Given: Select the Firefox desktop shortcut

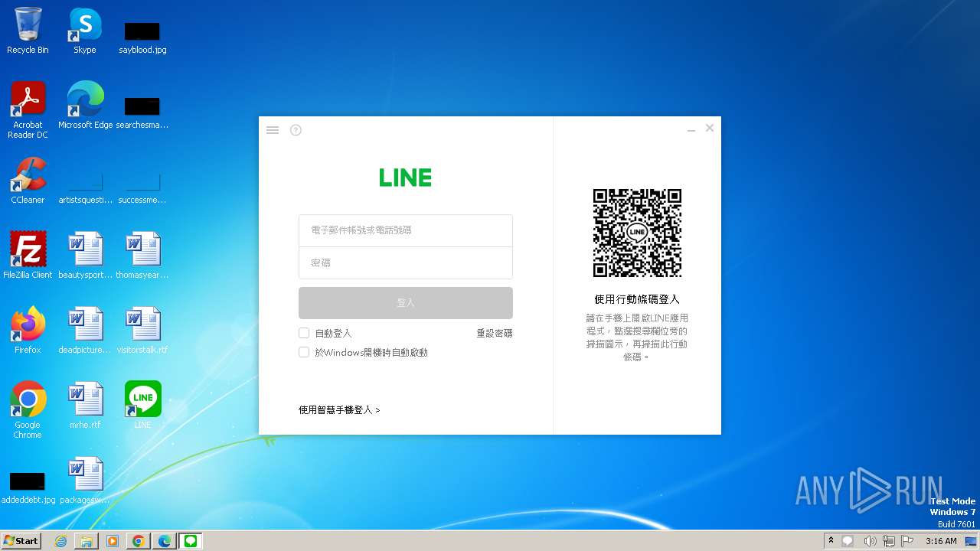Looking at the screenshot, I should (28, 331).
